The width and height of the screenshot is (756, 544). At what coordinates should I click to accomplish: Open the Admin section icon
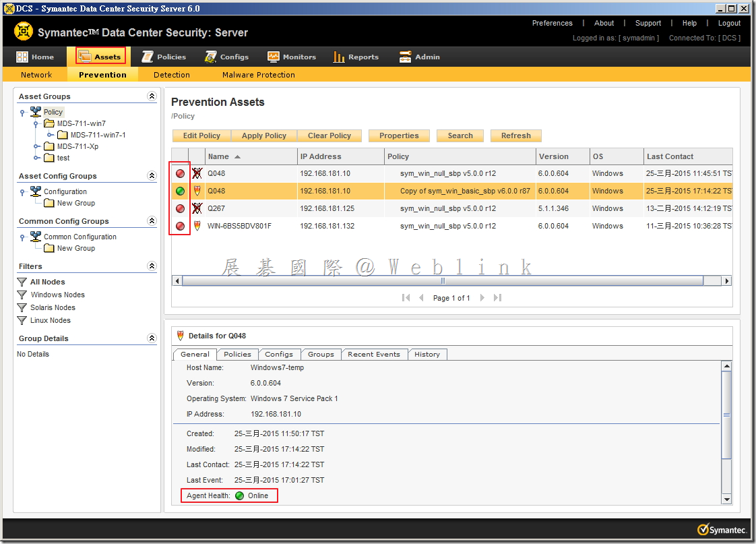pos(405,57)
